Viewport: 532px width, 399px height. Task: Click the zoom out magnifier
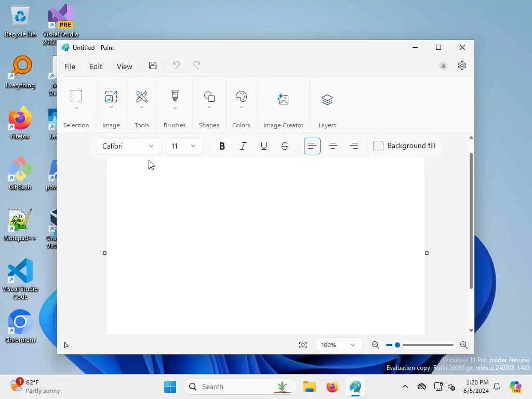(375, 345)
